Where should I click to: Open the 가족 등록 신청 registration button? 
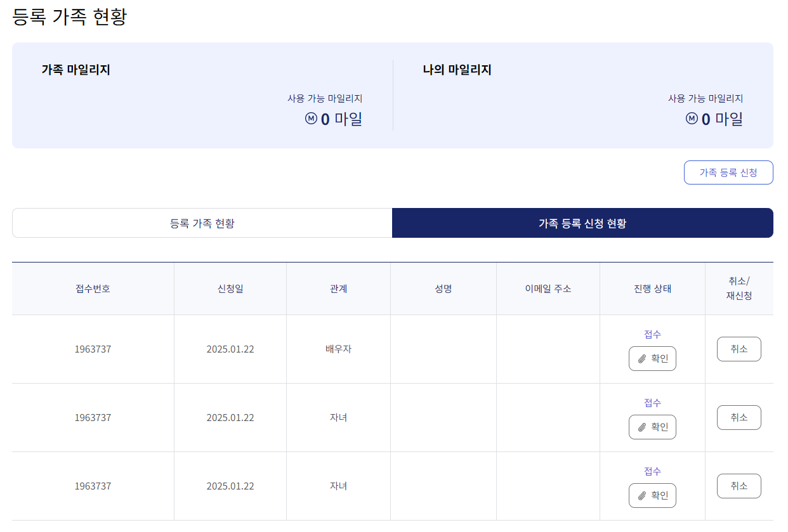pyautogui.click(x=728, y=172)
